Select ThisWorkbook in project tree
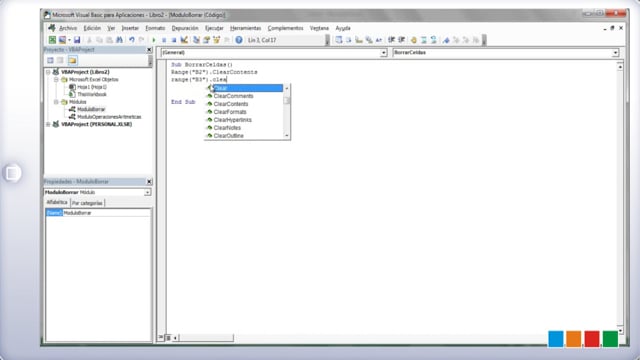The height and width of the screenshot is (360, 640). click(x=92, y=94)
